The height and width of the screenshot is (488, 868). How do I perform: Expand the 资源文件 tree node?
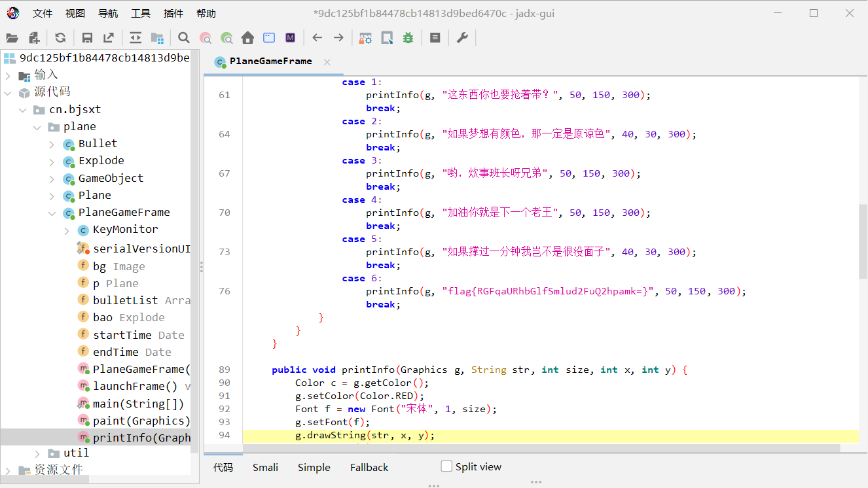click(8, 470)
